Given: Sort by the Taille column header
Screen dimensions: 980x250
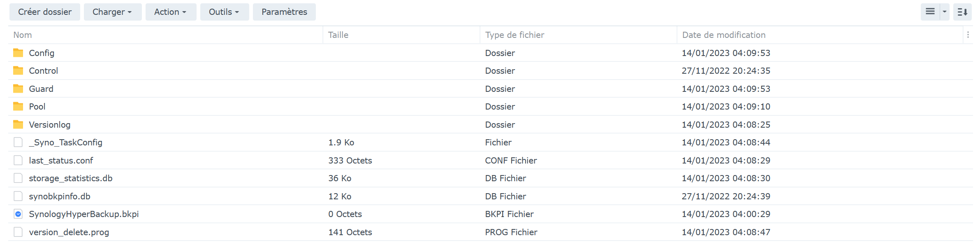Looking at the screenshot, I should (338, 35).
